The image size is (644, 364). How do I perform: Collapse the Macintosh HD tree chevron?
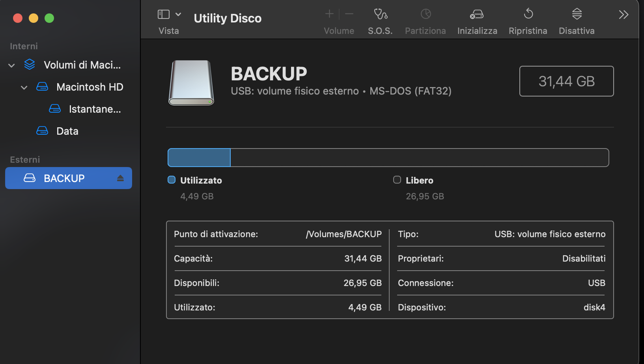click(24, 87)
